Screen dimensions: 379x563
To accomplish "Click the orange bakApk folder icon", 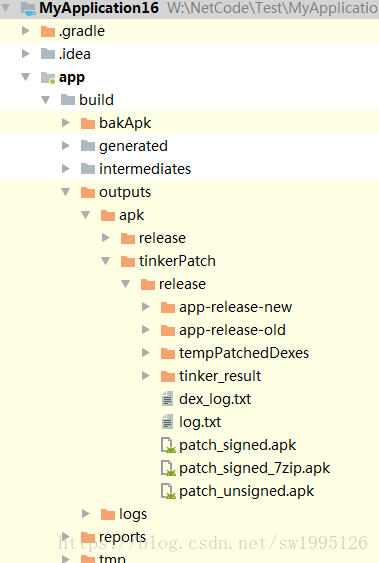I will point(88,123).
